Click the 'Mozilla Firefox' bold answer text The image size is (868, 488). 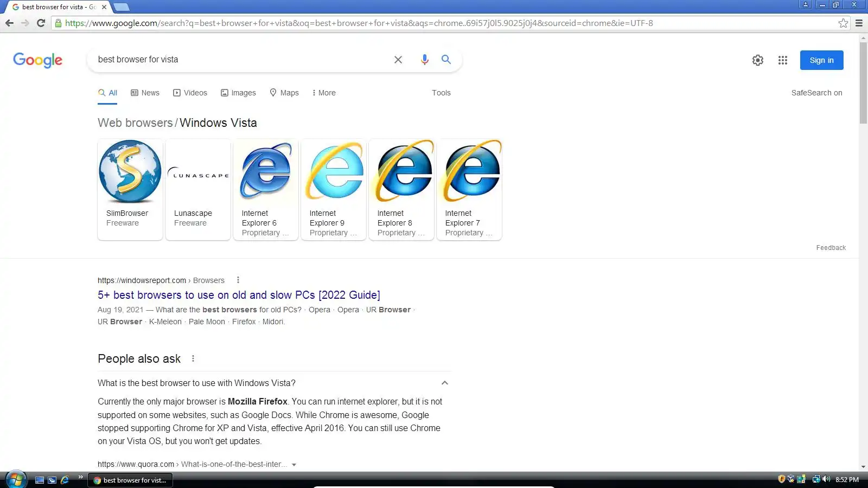(x=258, y=402)
